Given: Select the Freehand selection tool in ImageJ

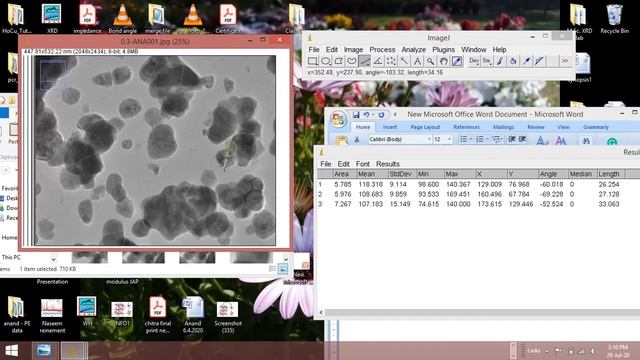Looking at the screenshot, I should (x=352, y=61).
